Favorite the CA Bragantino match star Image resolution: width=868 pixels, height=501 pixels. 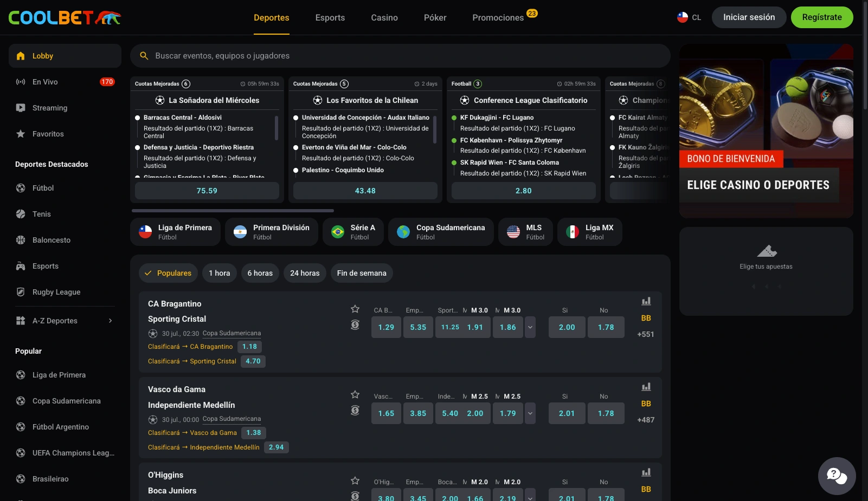pos(355,309)
